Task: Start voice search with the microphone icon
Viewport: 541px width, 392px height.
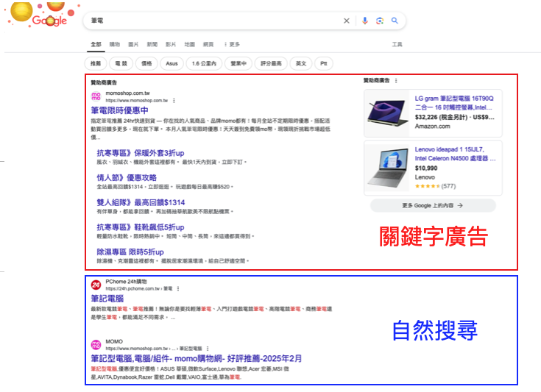Action: pyautogui.click(x=364, y=21)
